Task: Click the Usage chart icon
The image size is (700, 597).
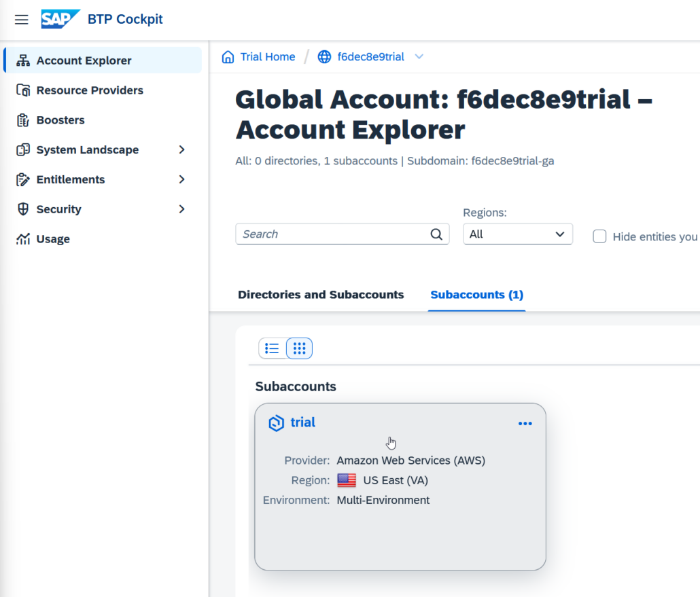Action: [23, 239]
